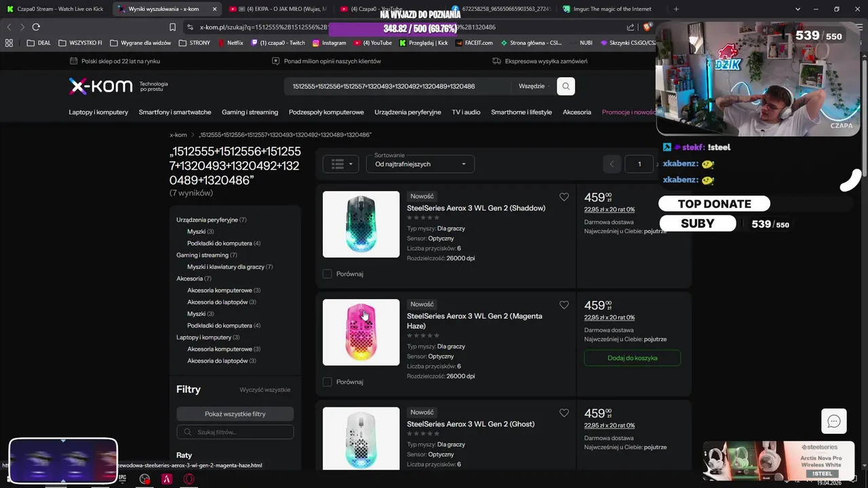Open the browser tab list chevron
Screen dimensions: 868x488
[x=797, y=9]
